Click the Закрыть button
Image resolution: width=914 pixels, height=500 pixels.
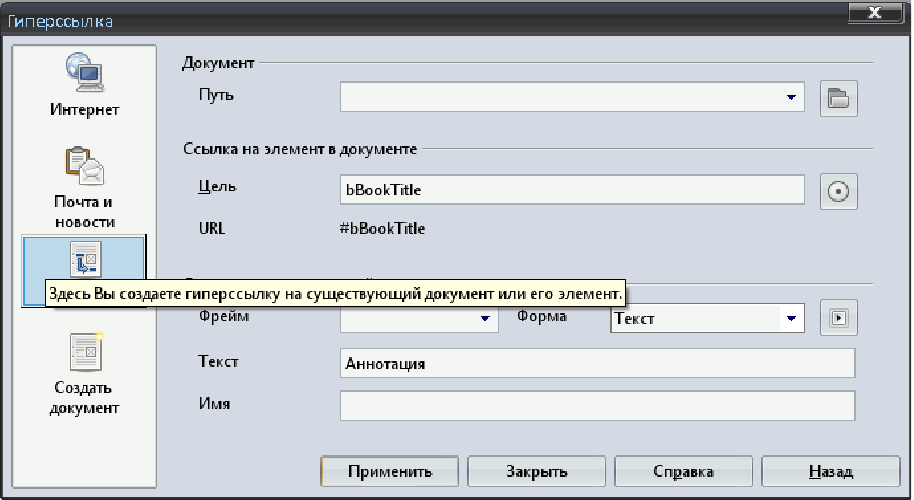click(537, 472)
